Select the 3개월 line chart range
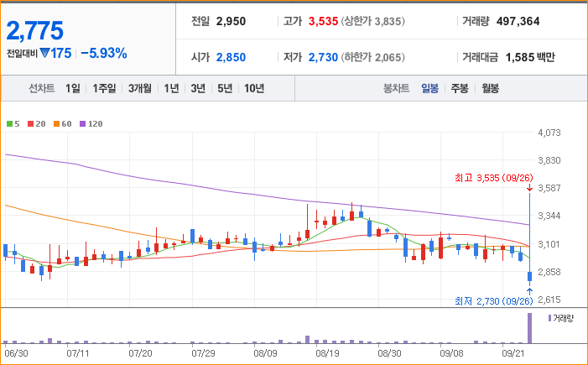This screenshot has height=365, width=588. [x=139, y=89]
